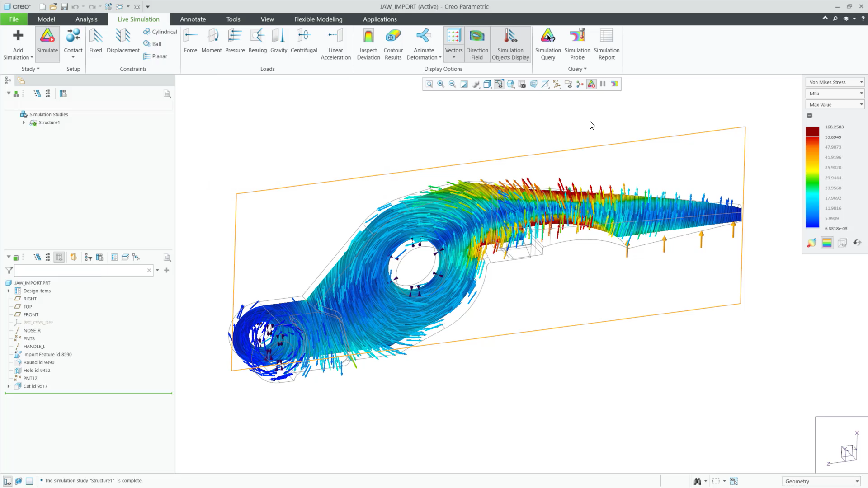This screenshot has height=488, width=868.
Task: Choose the Moment load tool
Action: tap(212, 41)
